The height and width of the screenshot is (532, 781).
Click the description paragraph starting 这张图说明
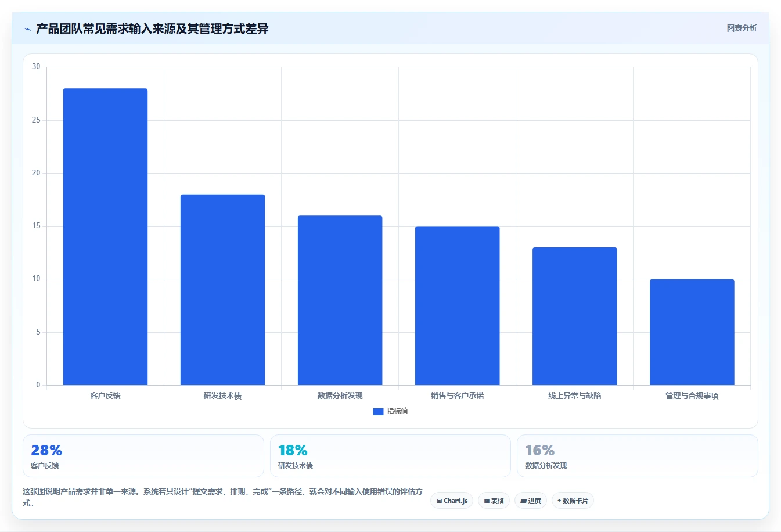pyautogui.click(x=222, y=497)
